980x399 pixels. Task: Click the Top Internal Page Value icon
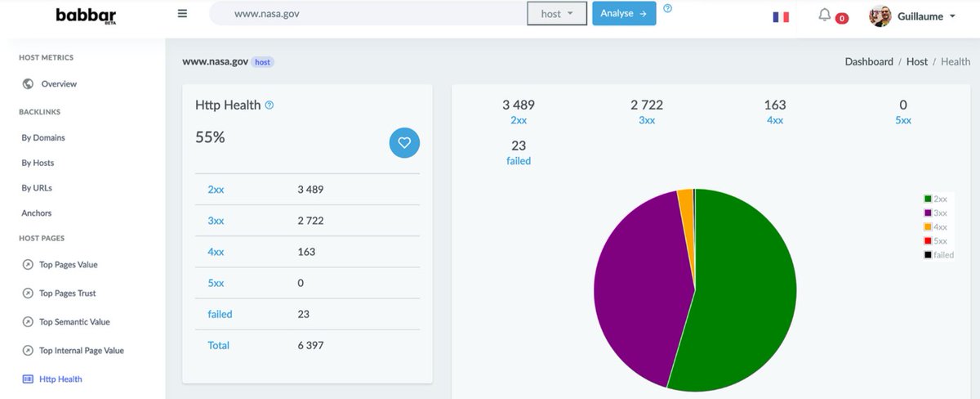[x=27, y=351]
